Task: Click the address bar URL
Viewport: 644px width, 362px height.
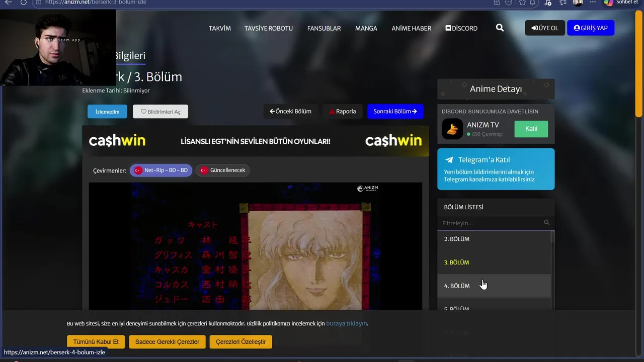Action: [96, 3]
